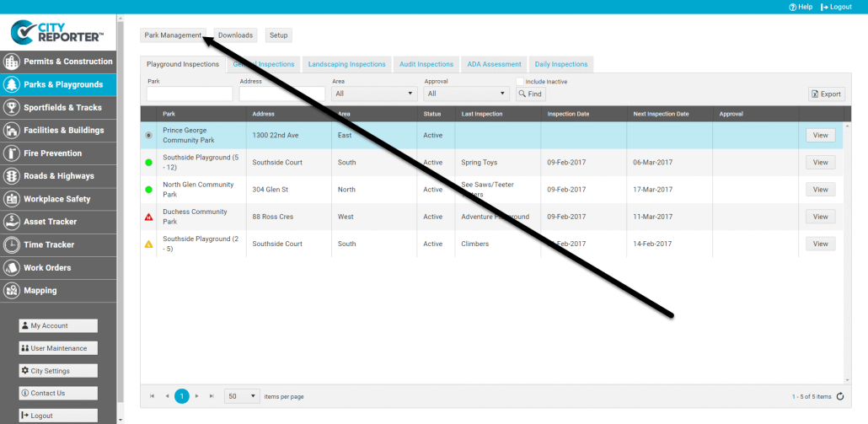Switch to ADA Assessment tab

(494, 64)
